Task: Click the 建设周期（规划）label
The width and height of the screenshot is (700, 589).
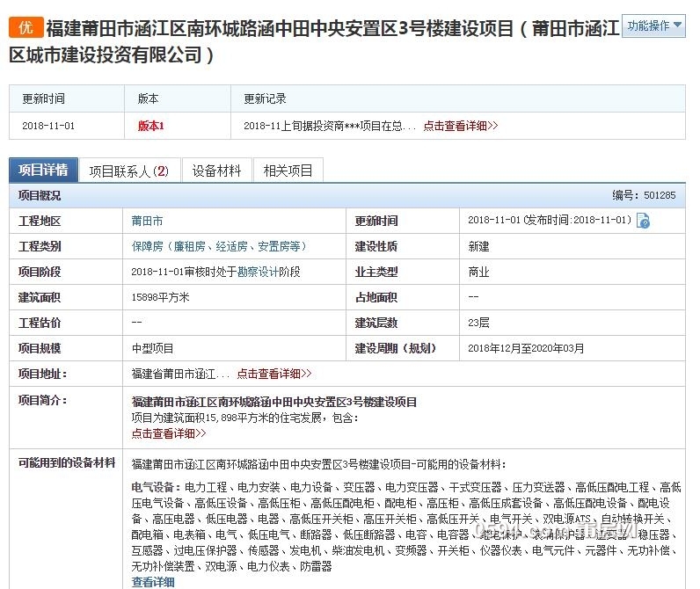Action: 396,348
